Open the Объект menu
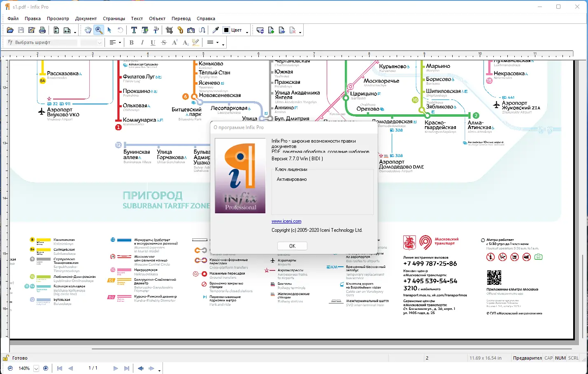Screen dimensions: 588x374 (x=157, y=18)
